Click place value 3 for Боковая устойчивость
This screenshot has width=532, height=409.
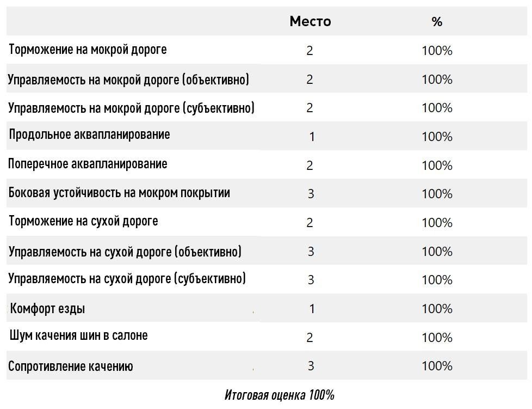pyautogui.click(x=311, y=194)
